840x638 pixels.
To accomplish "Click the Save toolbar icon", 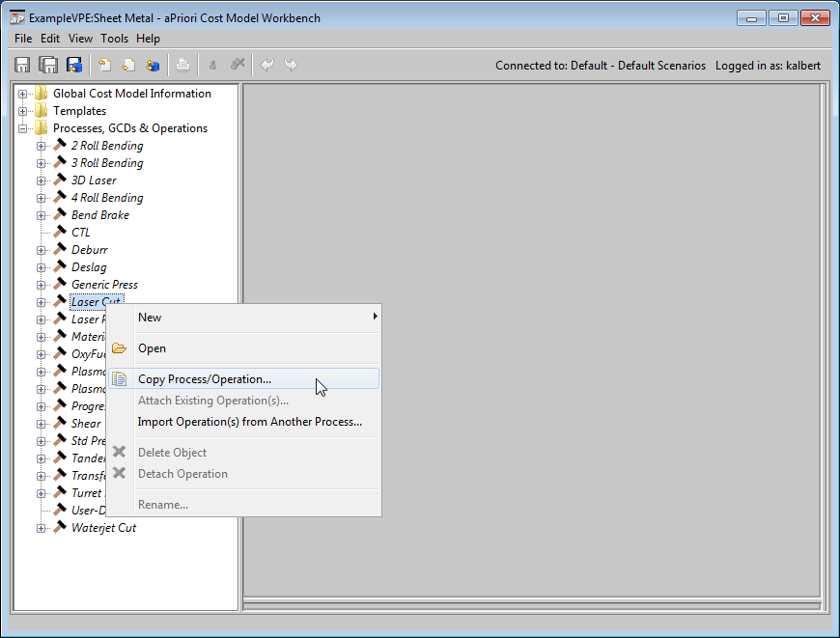I will tap(22, 65).
